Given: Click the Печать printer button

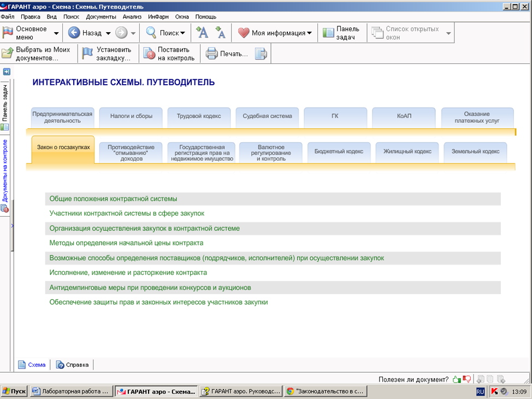Looking at the screenshot, I should coord(227,53).
